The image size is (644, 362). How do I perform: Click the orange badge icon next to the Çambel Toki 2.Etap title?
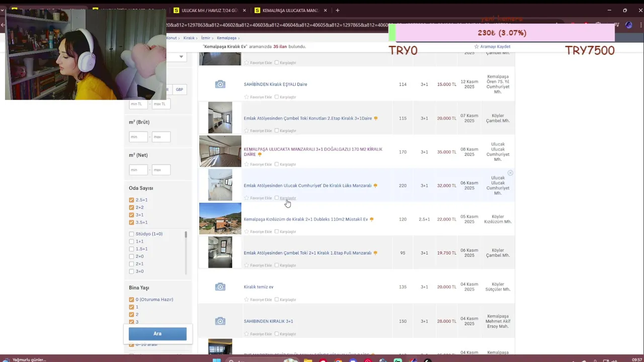(x=376, y=119)
